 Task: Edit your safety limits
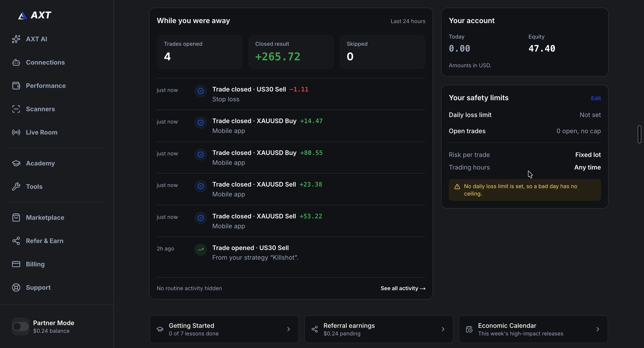pos(596,98)
